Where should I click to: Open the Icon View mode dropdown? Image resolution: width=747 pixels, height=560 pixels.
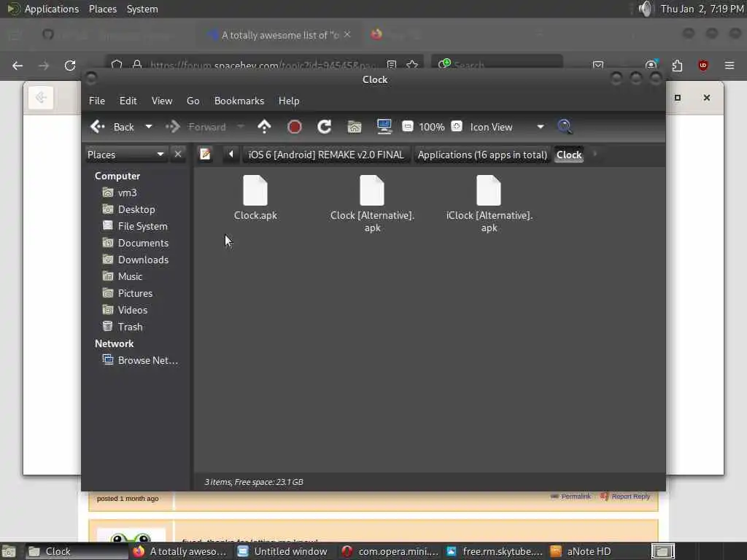pyautogui.click(x=506, y=127)
